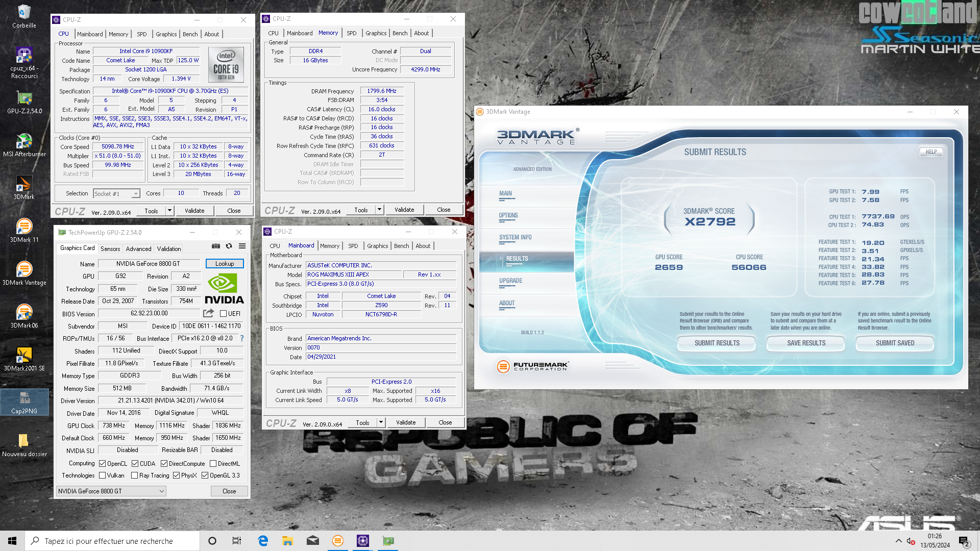Open Microsoft Edge from the taskbar
This screenshot has width=980, height=551.
click(x=263, y=541)
